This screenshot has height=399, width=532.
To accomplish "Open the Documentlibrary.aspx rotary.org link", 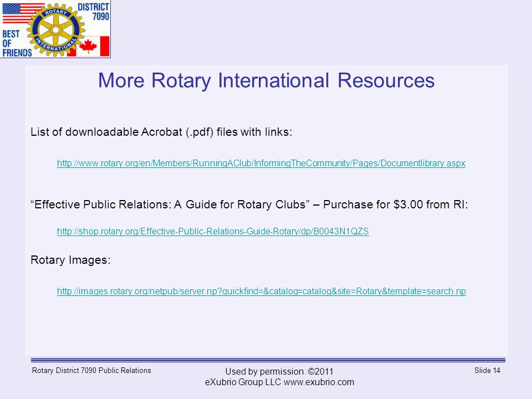I will (261, 163).
